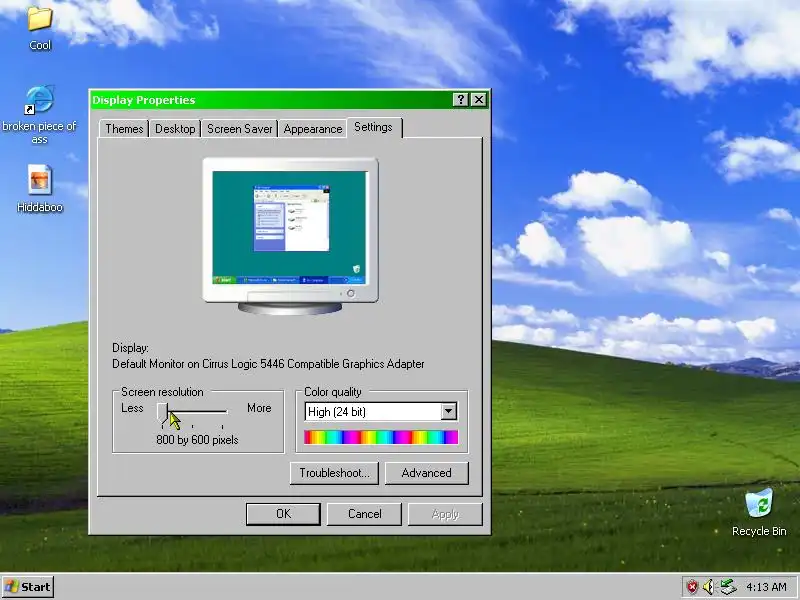Switch to the Themes tab

tap(124, 129)
